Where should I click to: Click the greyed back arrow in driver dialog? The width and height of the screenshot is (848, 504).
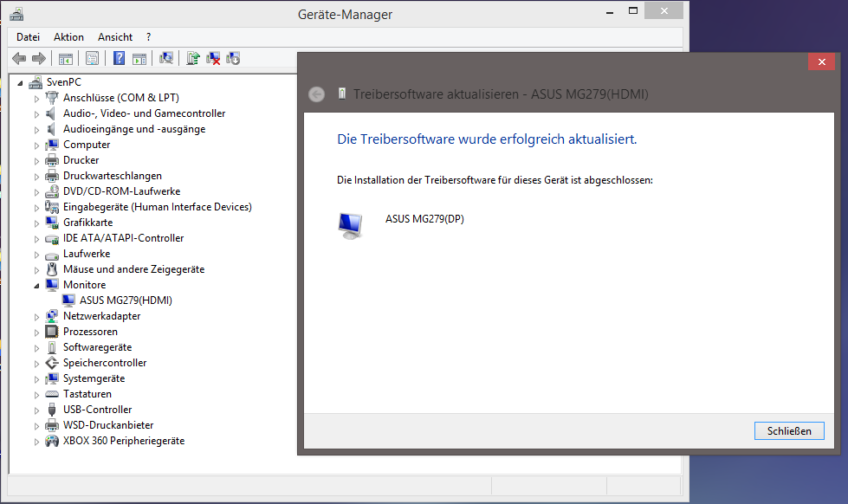(x=316, y=94)
